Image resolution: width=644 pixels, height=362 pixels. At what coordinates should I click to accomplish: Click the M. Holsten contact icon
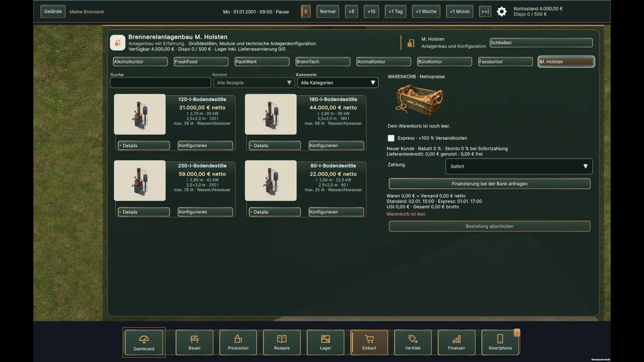pos(411,43)
